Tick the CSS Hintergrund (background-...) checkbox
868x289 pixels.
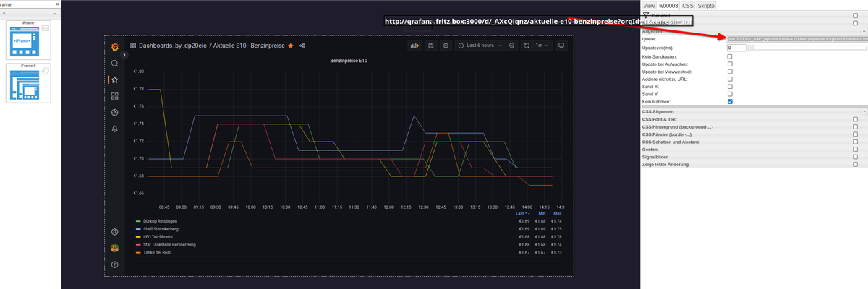pyautogui.click(x=855, y=126)
